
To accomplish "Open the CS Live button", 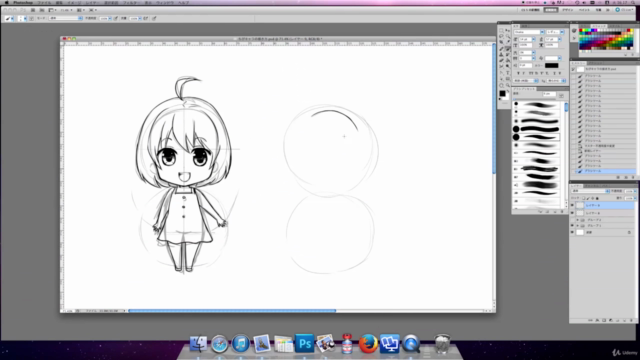I will 624,10.
